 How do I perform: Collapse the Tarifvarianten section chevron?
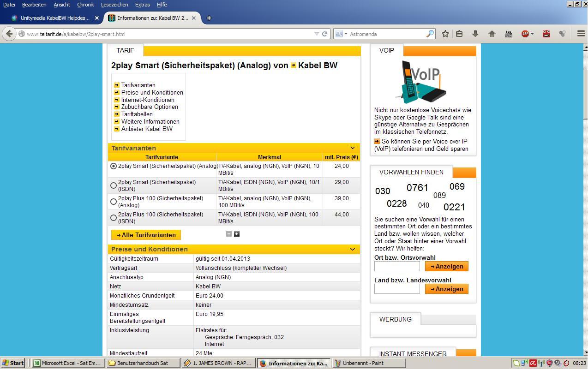coord(353,148)
